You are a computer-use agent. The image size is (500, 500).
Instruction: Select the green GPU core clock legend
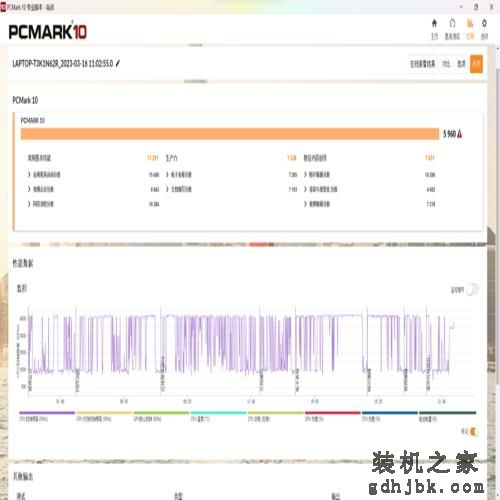click(x=161, y=416)
